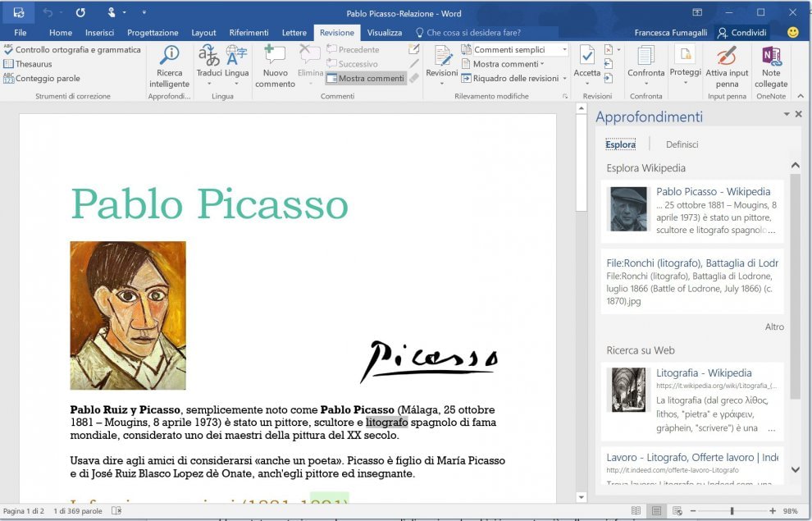Click the 98% zoom level text

790,510
